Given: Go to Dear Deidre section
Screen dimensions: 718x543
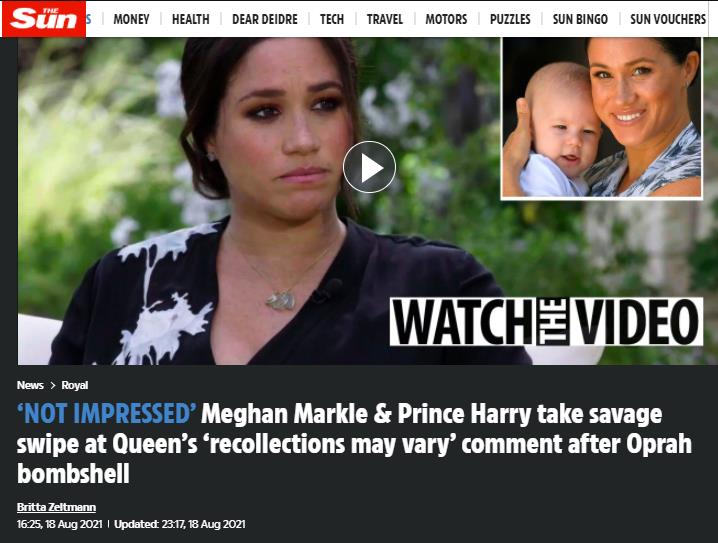Looking at the screenshot, I should coord(265,19).
